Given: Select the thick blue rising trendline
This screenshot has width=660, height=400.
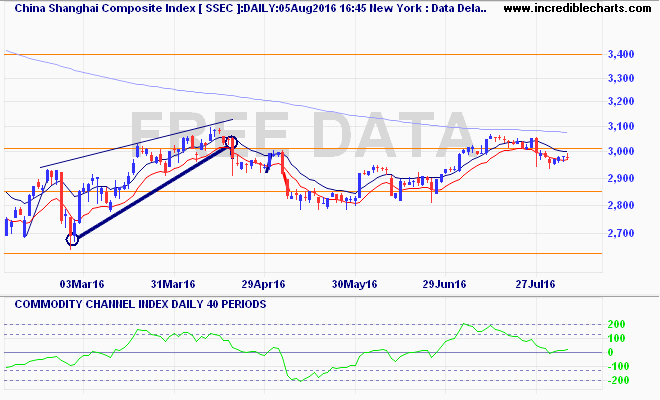Looking at the screenshot, I should [150, 191].
